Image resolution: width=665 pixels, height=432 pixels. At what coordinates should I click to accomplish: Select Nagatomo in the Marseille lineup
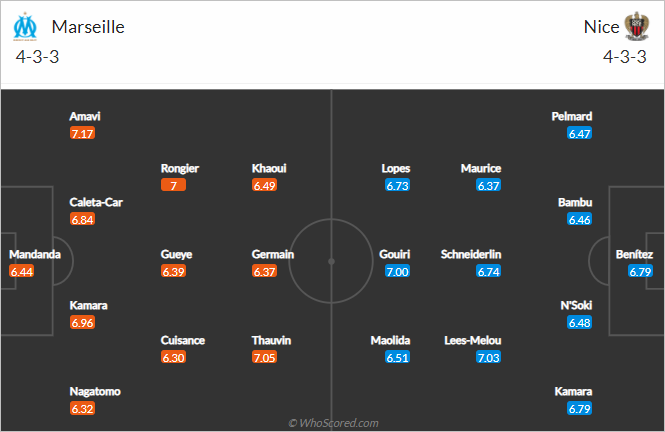pyautogui.click(x=95, y=391)
